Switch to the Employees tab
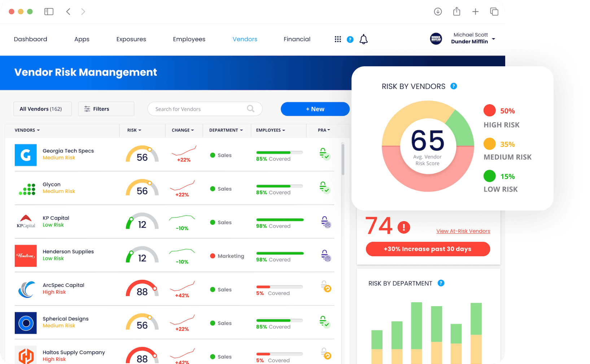This screenshot has height=364, width=590. (189, 39)
